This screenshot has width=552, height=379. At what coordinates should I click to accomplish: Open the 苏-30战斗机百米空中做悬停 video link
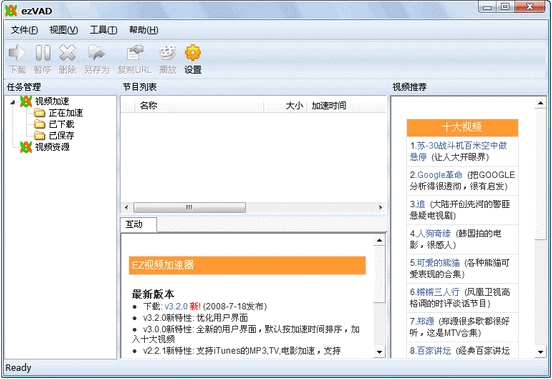458,151
